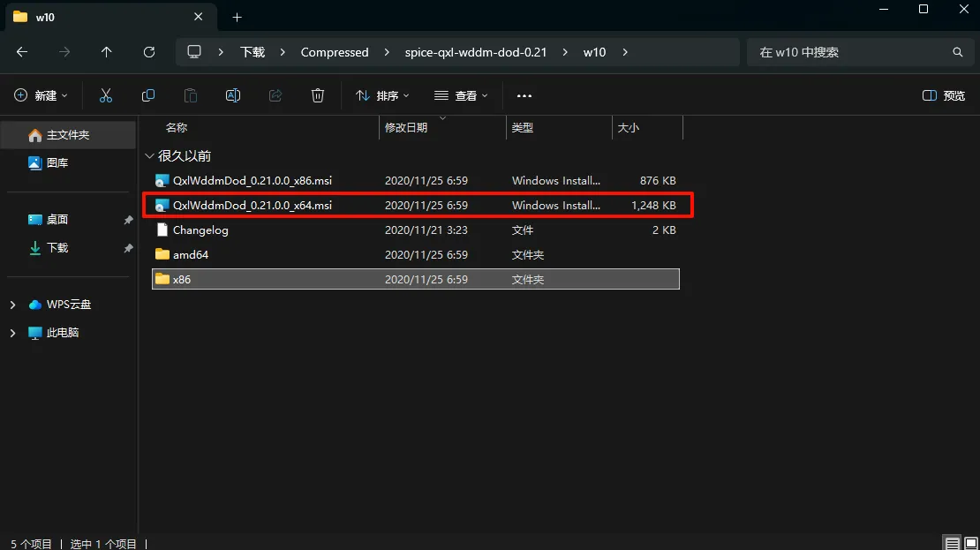The image size is (980, 550).
Task: Minimize the File Explorer window
Action: 884,9
